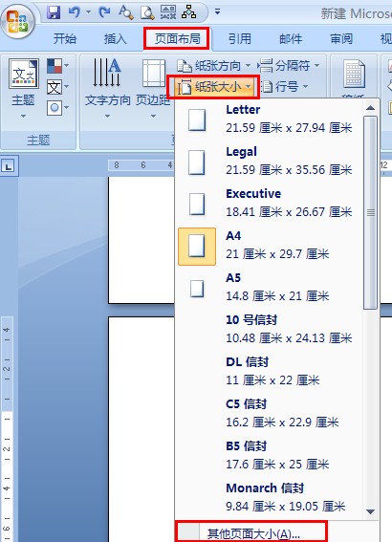The image size is (392, 542).
Task: Switch to the 开始 tab
Action: pyautogui.click(x=65, y=38)
